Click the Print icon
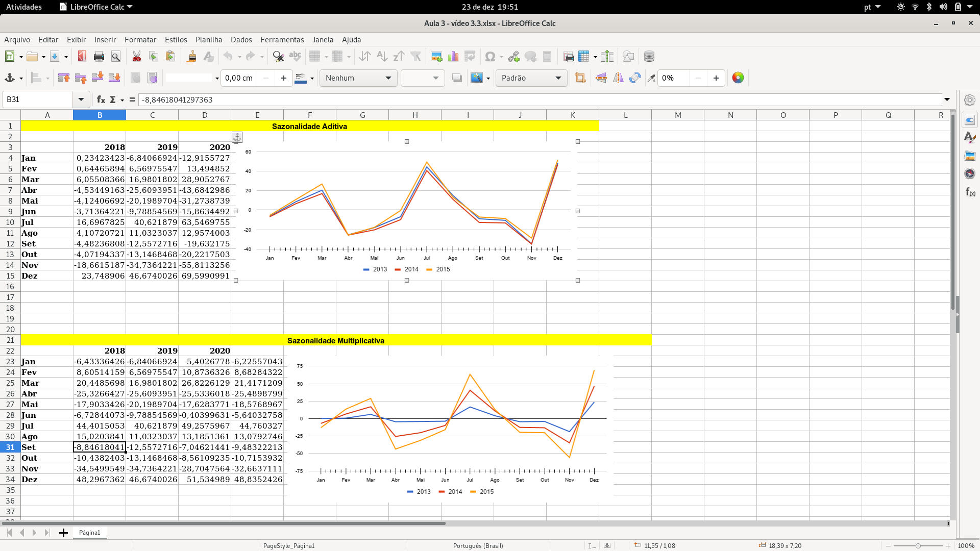Viewport: 980px width, 551px height. [x=99, y=57]
